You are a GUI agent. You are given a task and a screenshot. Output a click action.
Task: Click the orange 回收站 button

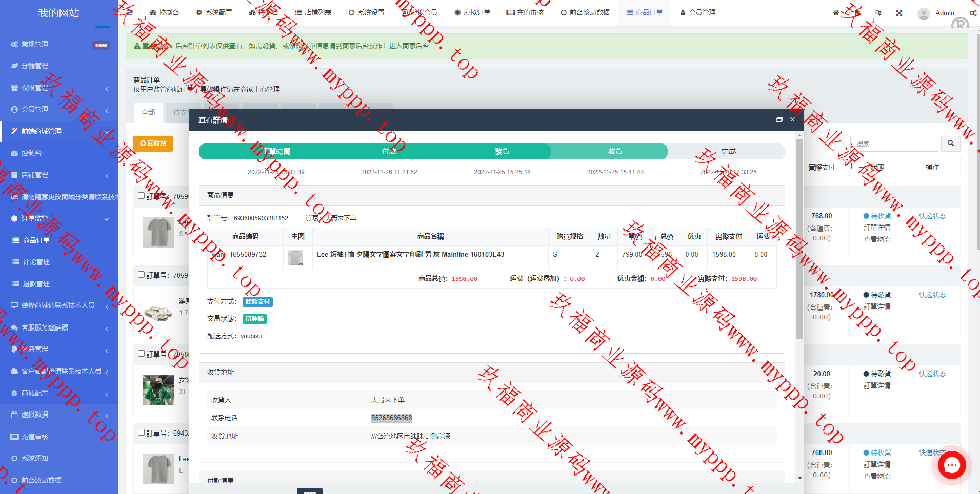[153, 143]
